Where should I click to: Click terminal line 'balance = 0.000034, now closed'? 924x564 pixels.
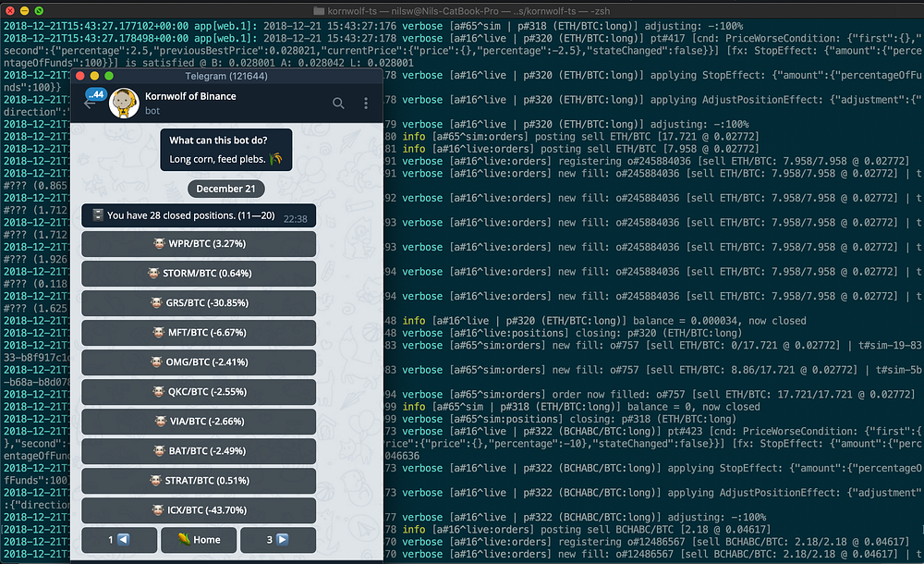coord(719,320)
